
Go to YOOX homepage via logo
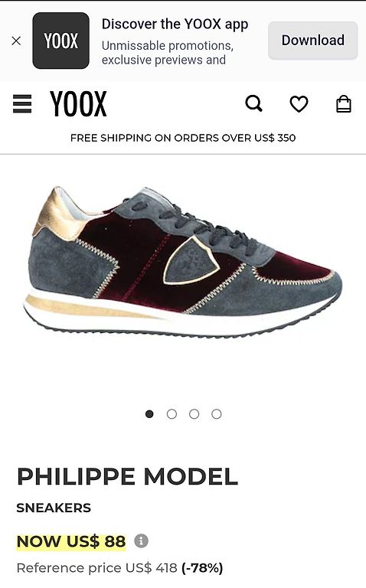[x=78, y=103]
